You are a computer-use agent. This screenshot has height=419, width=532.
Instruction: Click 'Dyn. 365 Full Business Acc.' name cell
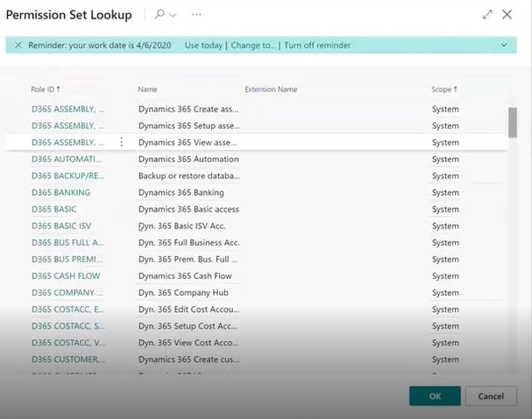(x=189, y=243)
